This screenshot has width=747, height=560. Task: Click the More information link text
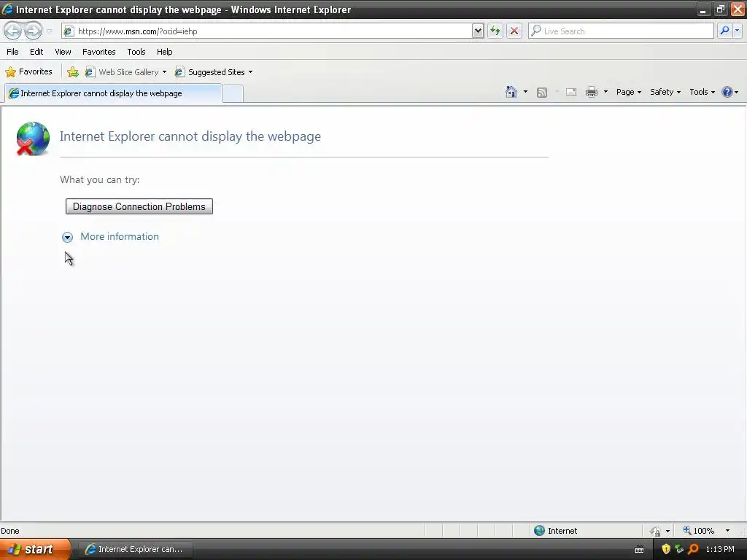[120, 237]
